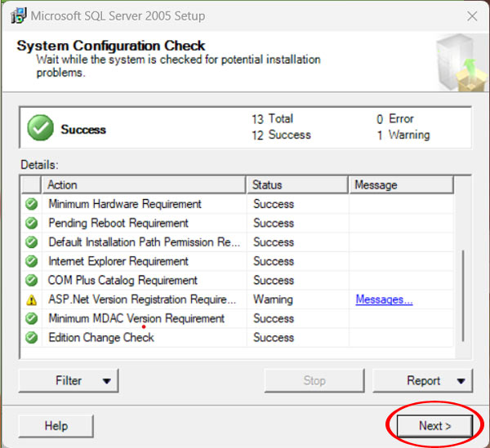Click the 0 Error summary count
Viewport: 490px width, 448px height.
pos(395,119)
